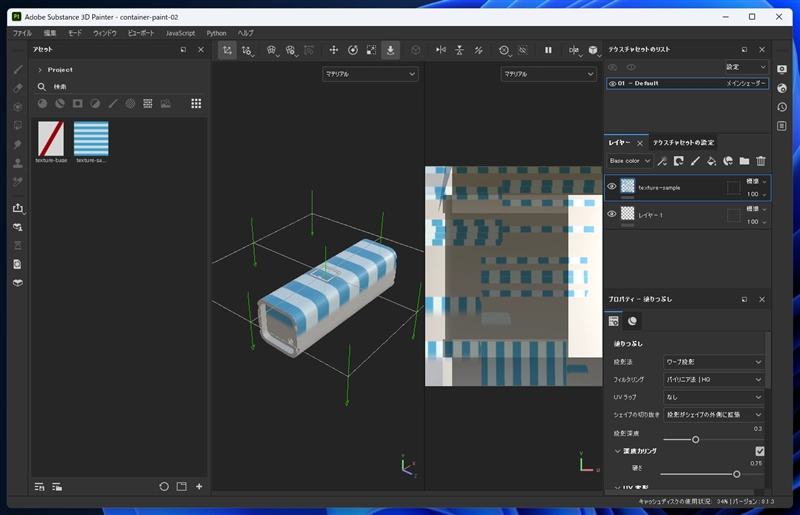This screenshot has width=800, height=515.
Task: Click the pause engine button
Action: (548, 50)
